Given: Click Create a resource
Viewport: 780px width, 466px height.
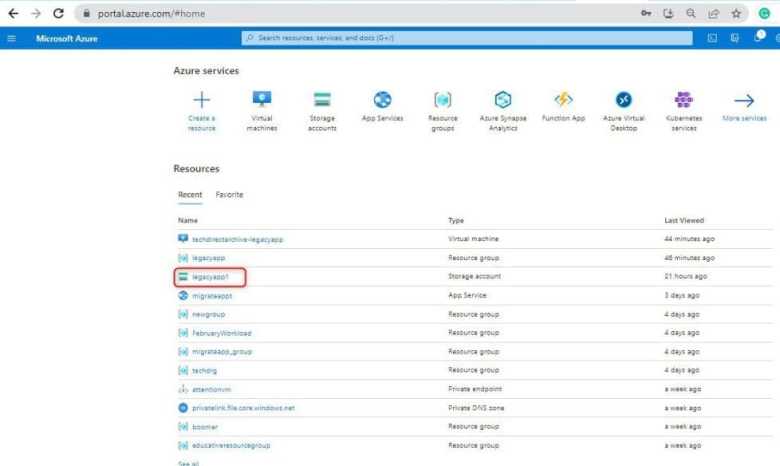Looking at the screenshot, I should 201,111.
